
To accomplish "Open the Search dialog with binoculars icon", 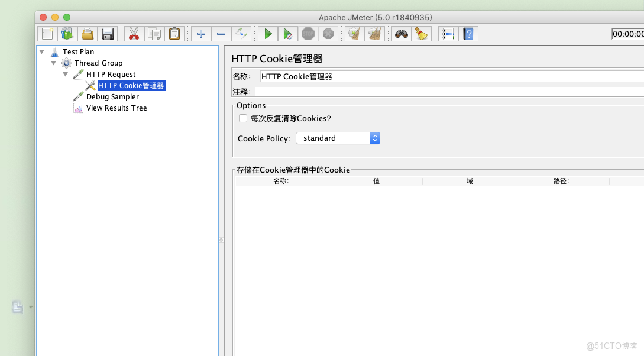I will tap(401, 34).
